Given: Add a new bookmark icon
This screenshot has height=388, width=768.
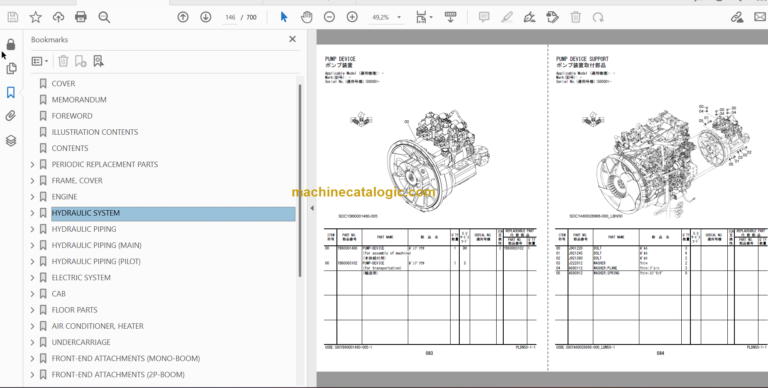Looking at the screenshot, I should click(80, 61).
